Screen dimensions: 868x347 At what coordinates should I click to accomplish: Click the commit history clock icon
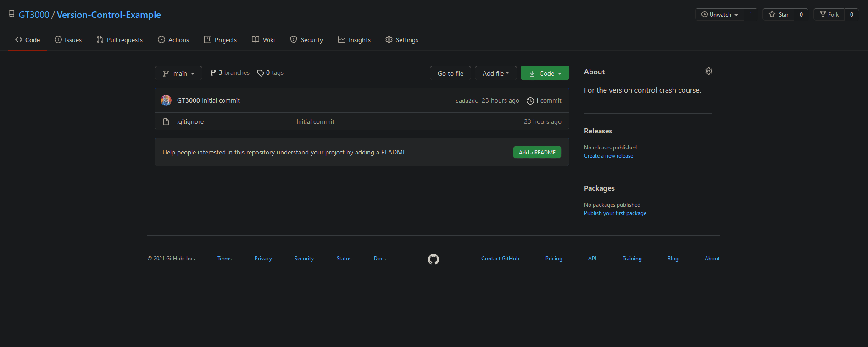coord(530,101)
